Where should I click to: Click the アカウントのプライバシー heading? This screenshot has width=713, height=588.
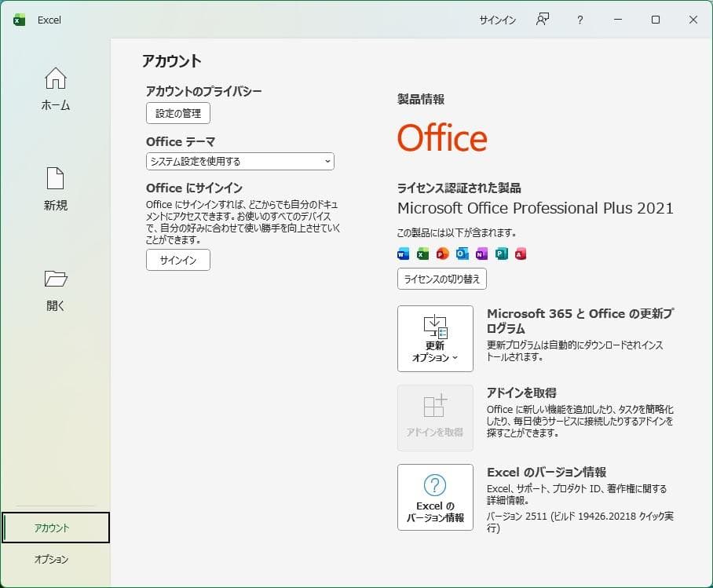pyautogui.click(x=203, y=91)
